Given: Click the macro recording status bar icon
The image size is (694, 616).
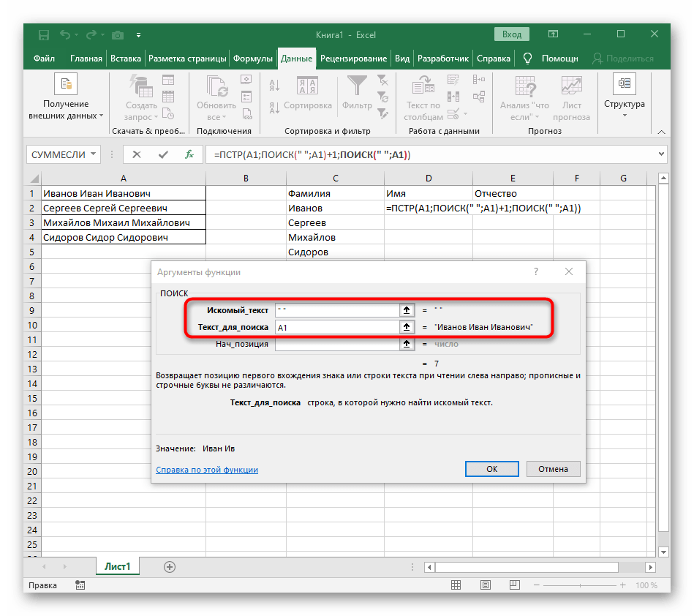Looking at the screenshot, I should click(x=80, y=585).
